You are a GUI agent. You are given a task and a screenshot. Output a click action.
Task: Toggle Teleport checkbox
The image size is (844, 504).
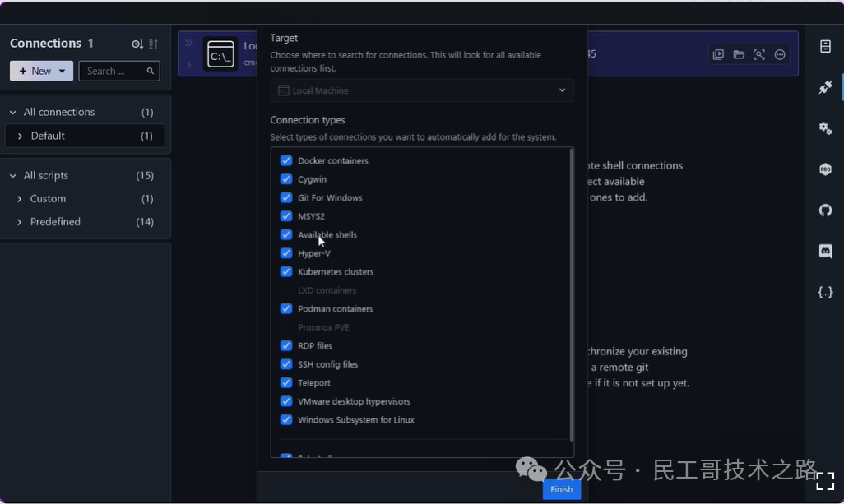pos(286,382)
